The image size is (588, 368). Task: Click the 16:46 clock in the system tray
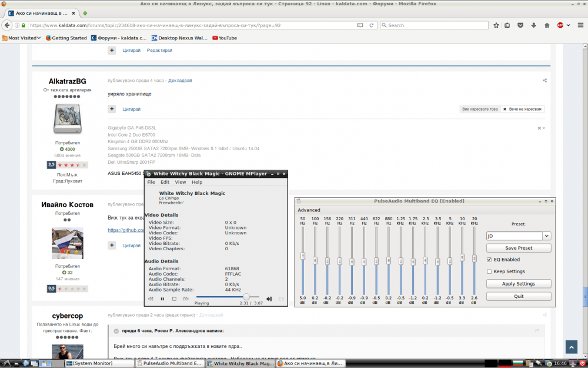tap(560, 363)
